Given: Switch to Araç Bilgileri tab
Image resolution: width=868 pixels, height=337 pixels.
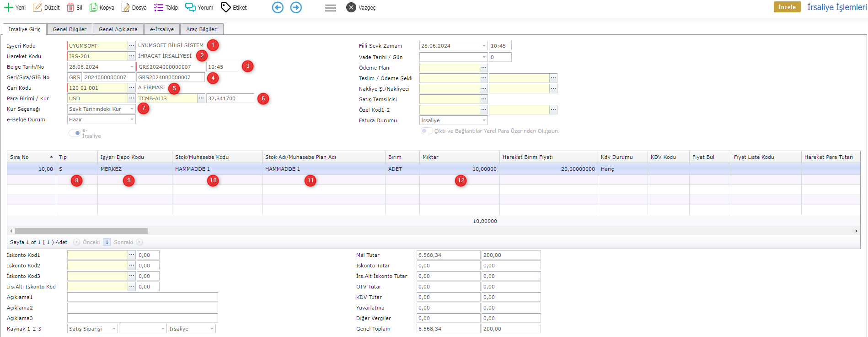Looking at the screenshot, I should coord(202,29).
